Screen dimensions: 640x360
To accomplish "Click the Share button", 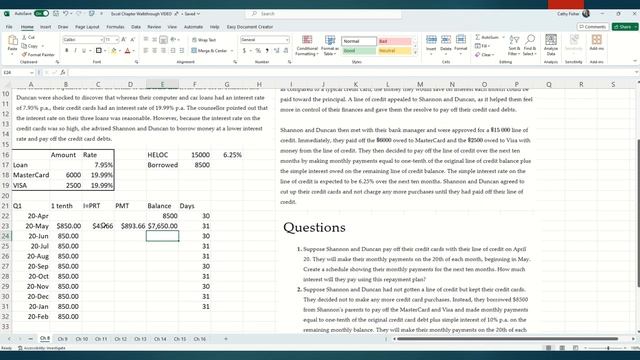I will [624, 27].
